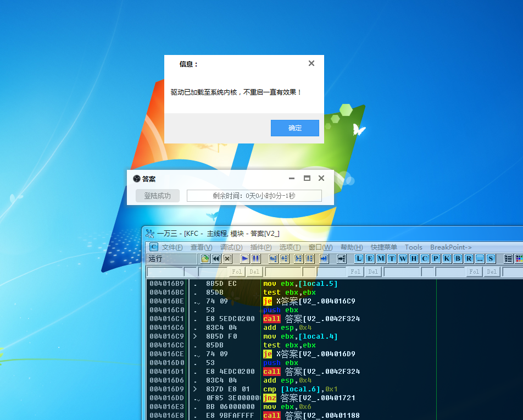This screenshot has height=420, width=523.
Task: Close the debugged program with X toolbar icon
Action: pos(227,258)
